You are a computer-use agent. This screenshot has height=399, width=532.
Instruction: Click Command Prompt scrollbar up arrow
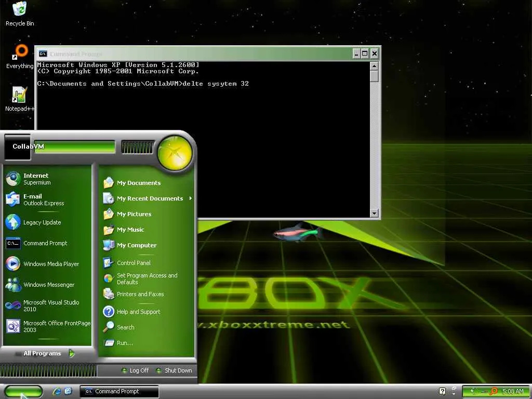pyautogui.click(x=374, y=66)
